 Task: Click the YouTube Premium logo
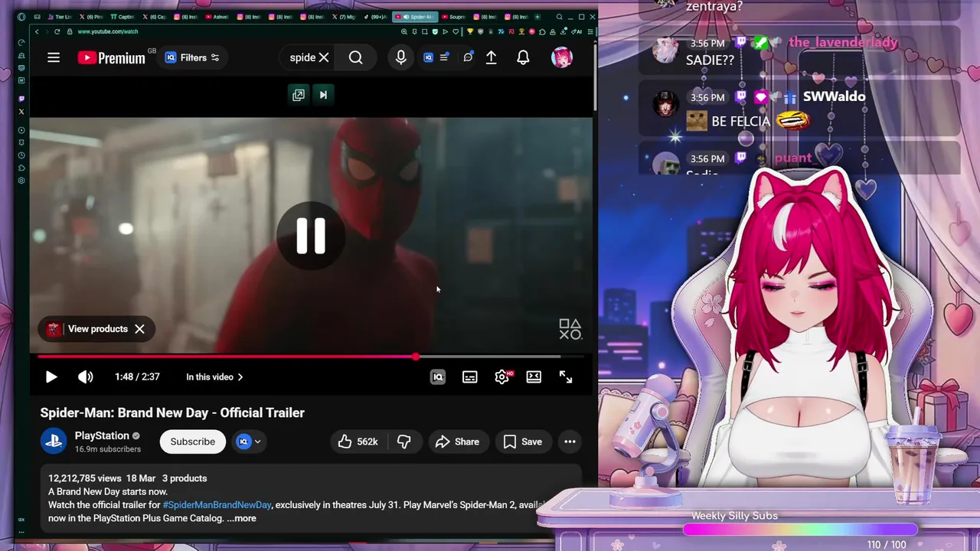[x=112, y=57]
